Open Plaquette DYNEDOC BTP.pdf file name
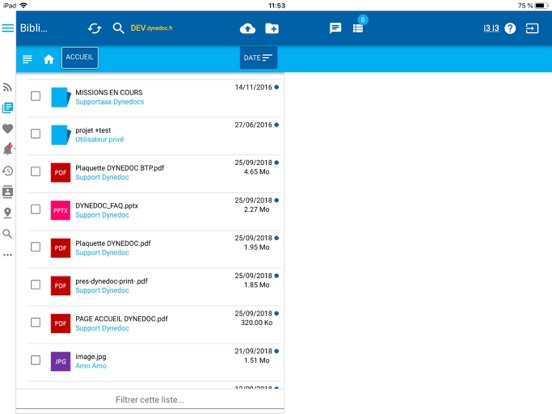552x414 pixels. coord(120,168)
